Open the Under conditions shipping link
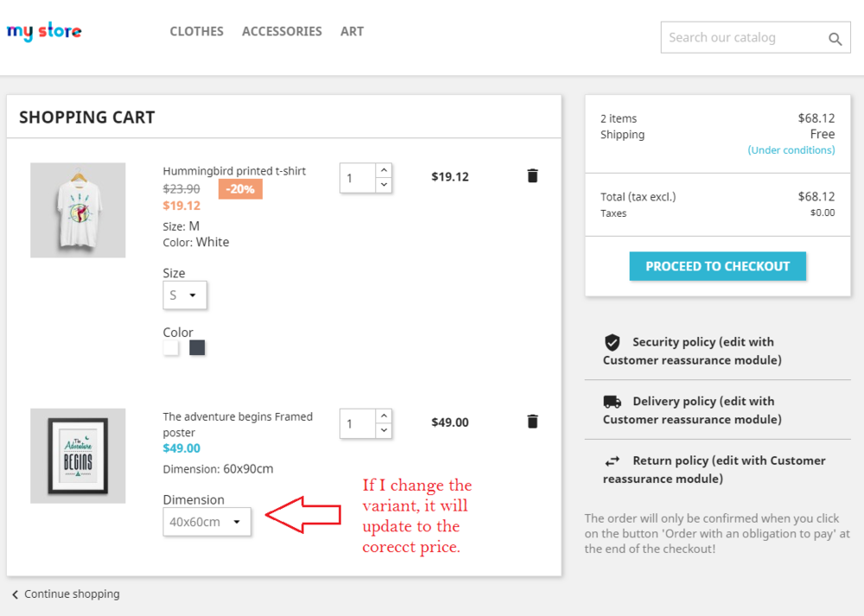 click(x=791, y=149)
